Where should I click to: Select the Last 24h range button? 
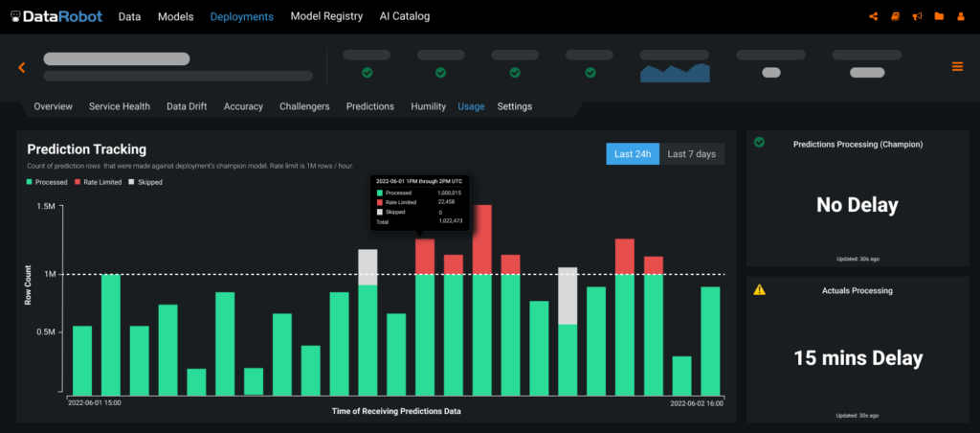click(633, 154)
